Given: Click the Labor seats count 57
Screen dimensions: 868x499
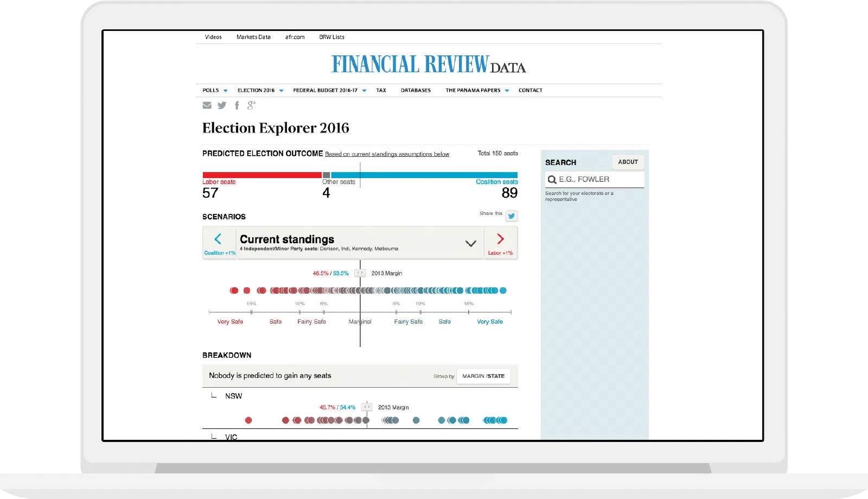Looking at the screenshot, I should (210, 193).
